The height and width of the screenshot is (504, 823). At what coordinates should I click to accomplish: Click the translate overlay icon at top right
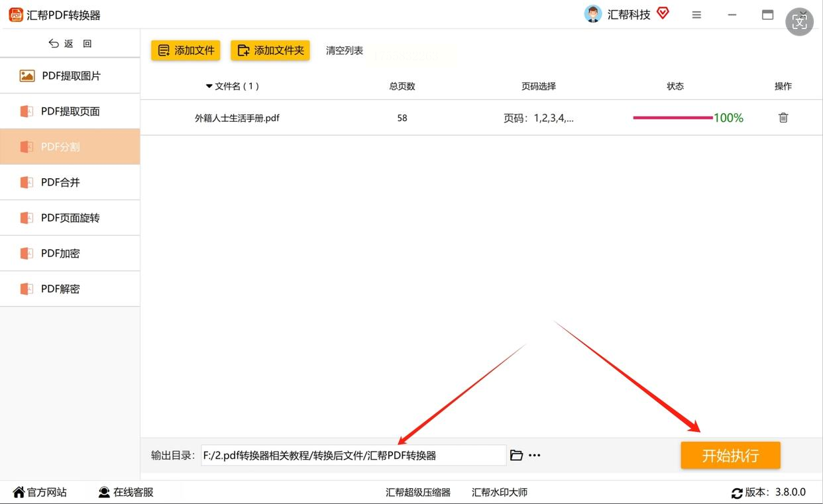point(799,22)
